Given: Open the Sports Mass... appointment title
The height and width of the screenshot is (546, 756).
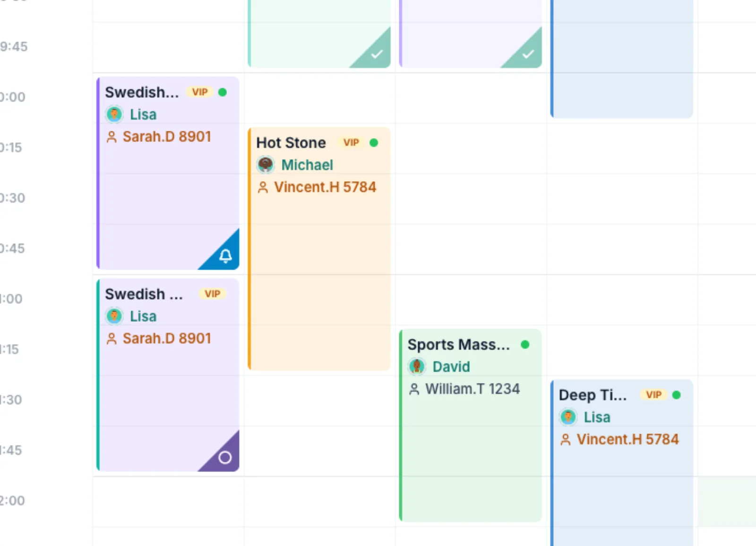Looking at the screenshot, I should [x=459, y=344].
